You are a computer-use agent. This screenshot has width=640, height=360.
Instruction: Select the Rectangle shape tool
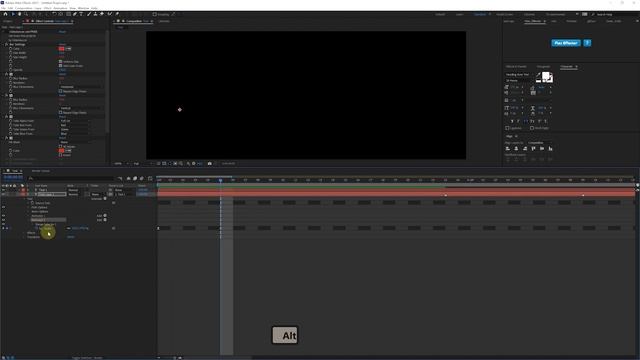click(68, 14)
